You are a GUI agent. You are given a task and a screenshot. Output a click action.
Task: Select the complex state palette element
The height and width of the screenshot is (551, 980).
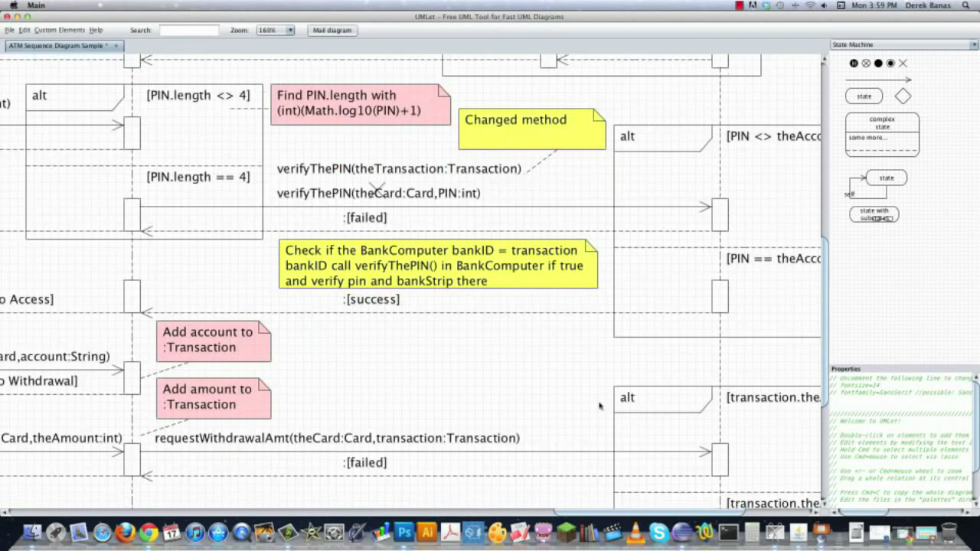point(882,135)
